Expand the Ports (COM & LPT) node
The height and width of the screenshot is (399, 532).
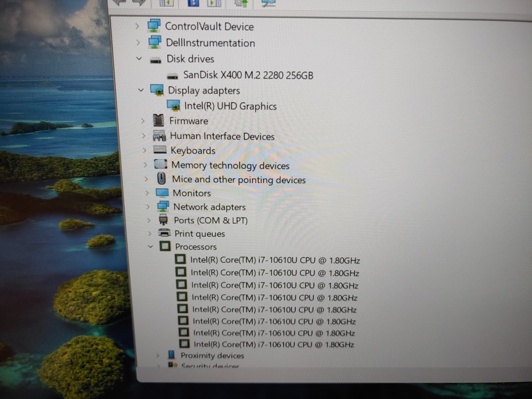coord(149,220)
